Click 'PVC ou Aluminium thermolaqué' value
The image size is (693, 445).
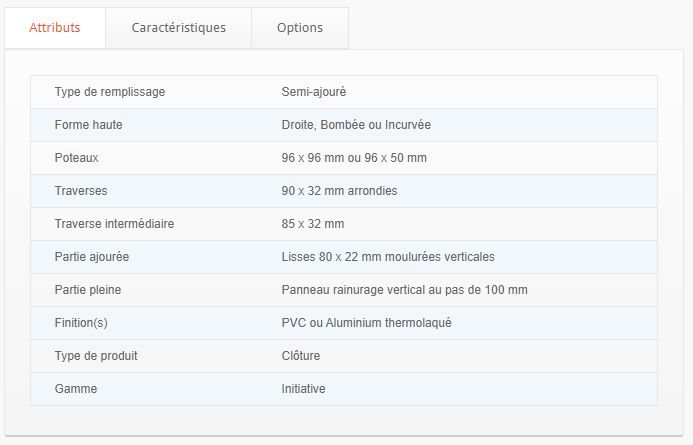click(367, 323)
